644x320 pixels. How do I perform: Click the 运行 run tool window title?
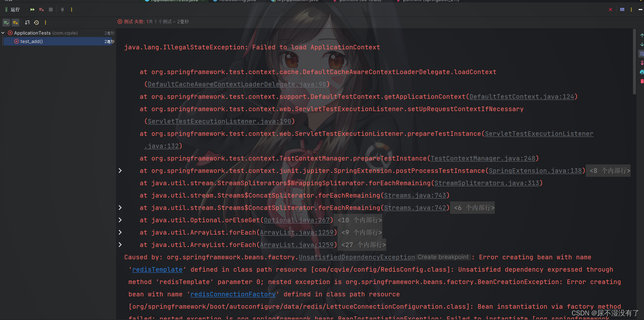(x=15, y=10)
